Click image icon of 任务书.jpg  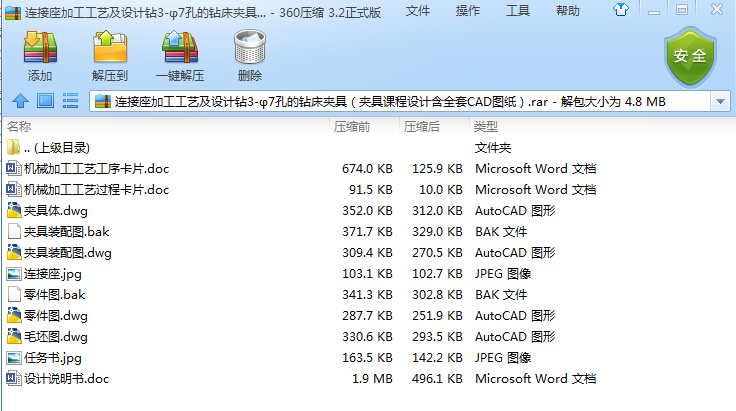pos(14,358)
